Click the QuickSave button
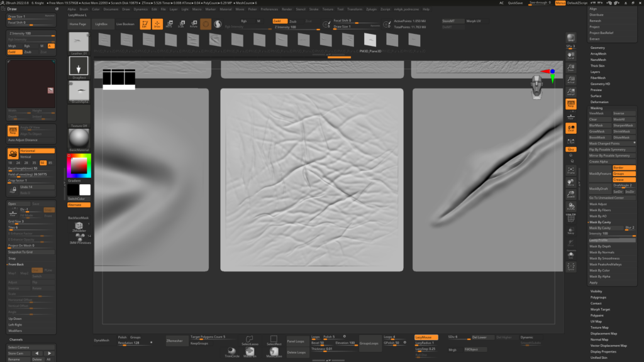The width and height of the screenshot is (644, 362). tap(516, 3)
